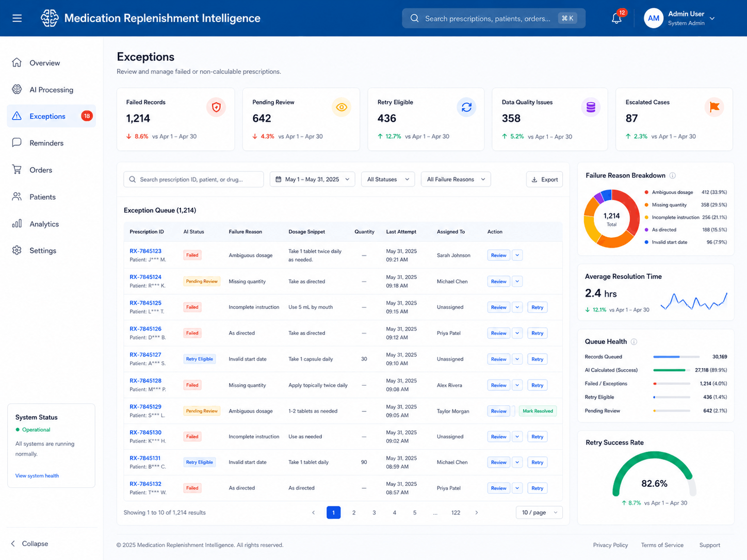
Task: Click the Privacy Policy link
Action: coord(610,545)
